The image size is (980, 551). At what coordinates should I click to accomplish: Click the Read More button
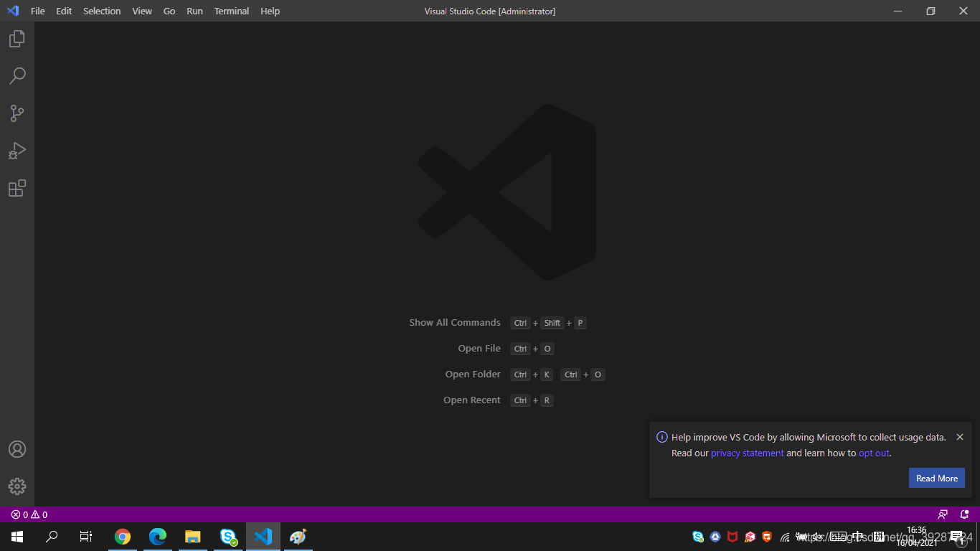click(937, 479)
